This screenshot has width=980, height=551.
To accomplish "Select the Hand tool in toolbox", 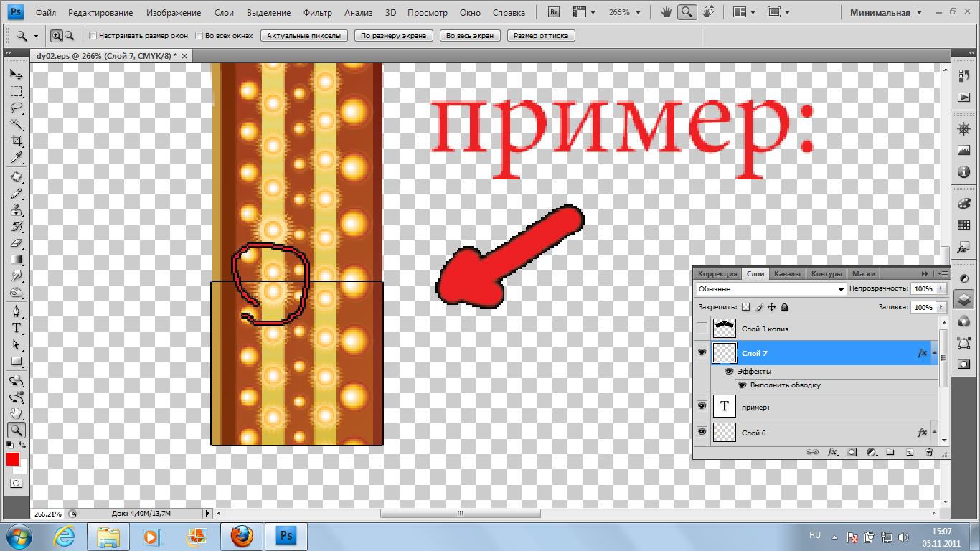I will pos(17,413).
